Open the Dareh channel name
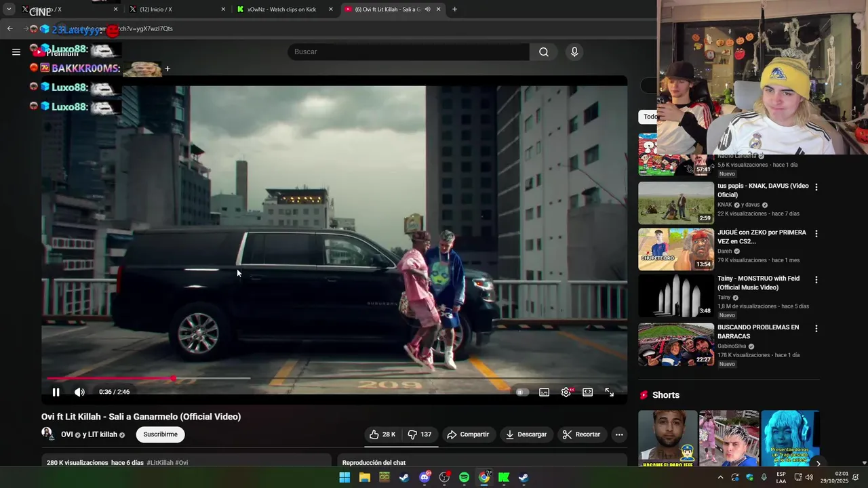 725,251
